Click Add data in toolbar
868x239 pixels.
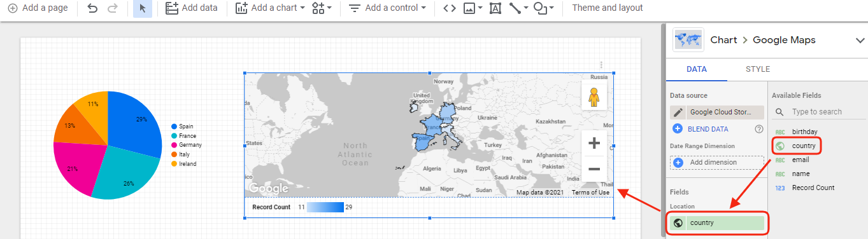point(191,8)
